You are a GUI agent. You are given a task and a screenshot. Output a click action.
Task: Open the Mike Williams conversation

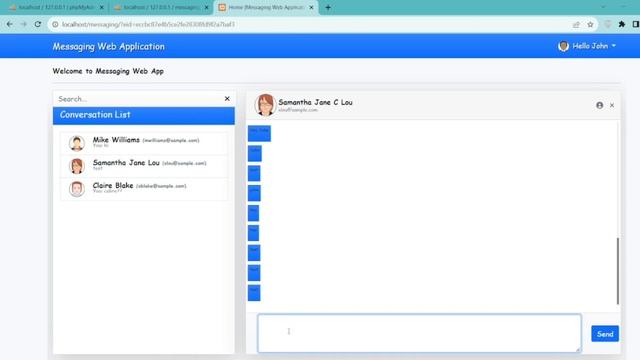pyautogui.click(x=144, y=143)
